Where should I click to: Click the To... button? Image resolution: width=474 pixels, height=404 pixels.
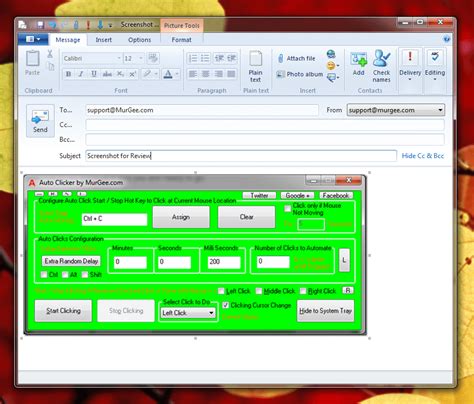point(66,110)
